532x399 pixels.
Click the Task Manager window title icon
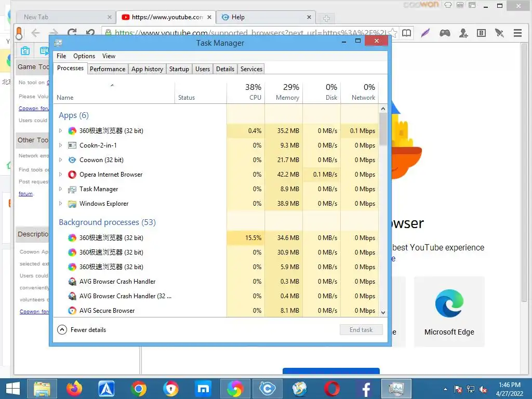tap(58, 43)
